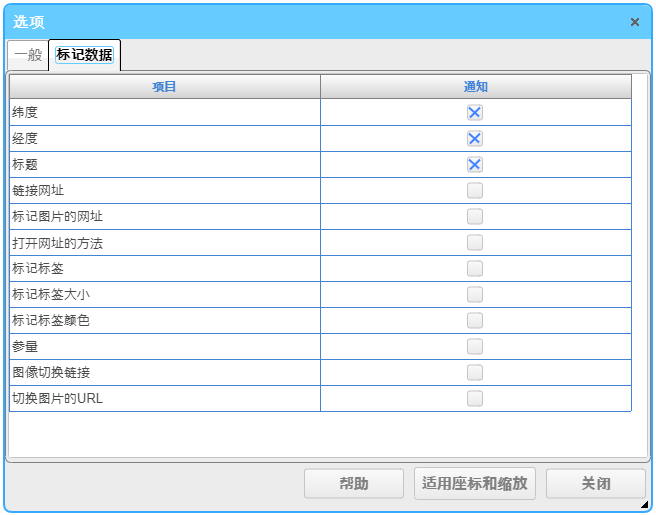
Task: Check the 标记标签颜色 checkbox
Action: (x=475, y=320)
